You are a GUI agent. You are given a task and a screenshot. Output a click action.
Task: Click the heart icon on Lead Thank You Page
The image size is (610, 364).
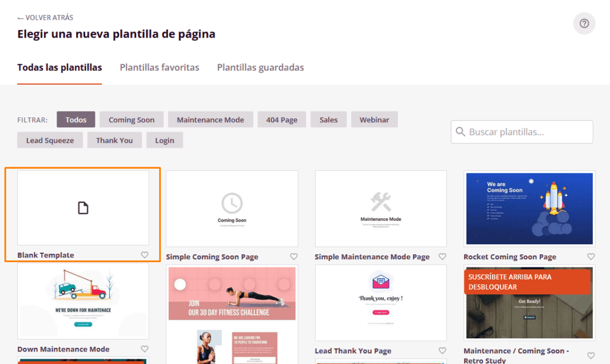click(x=442, y=350)
